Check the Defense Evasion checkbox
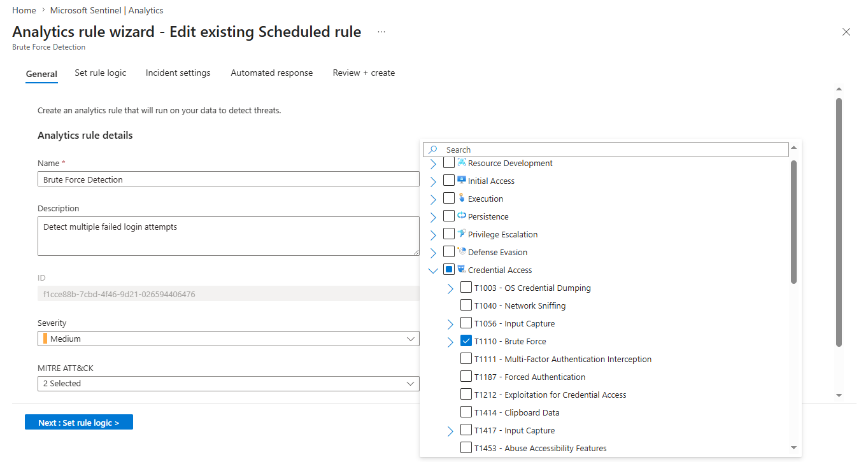This screenshot has height=462, width=868. (x=449, y=252)
